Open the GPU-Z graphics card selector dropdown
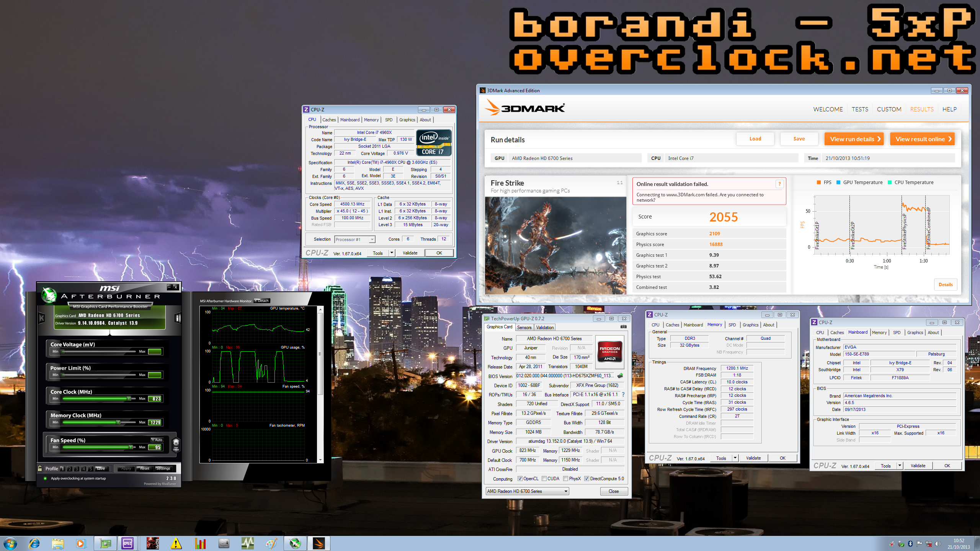 point(527,491)
